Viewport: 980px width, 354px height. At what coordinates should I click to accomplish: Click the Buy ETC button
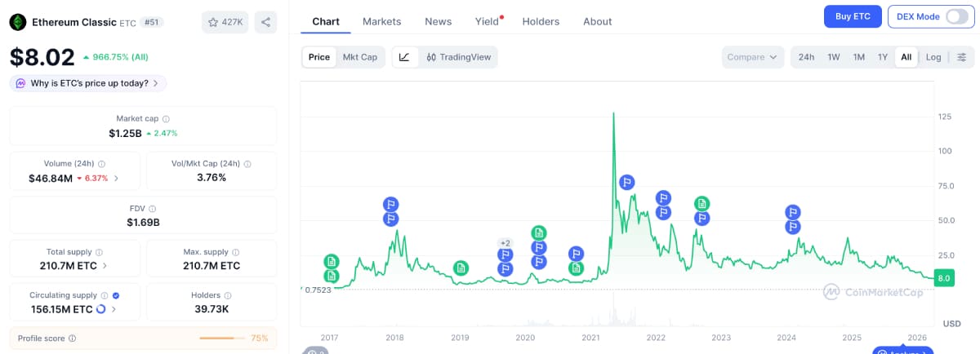(x=850, y=16)
